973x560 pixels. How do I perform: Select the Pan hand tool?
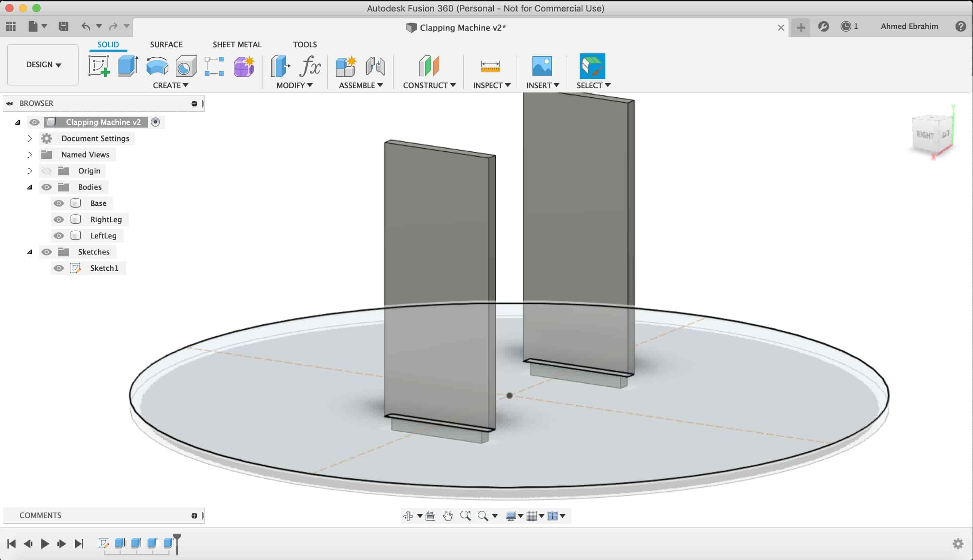(x=448, y=516)
